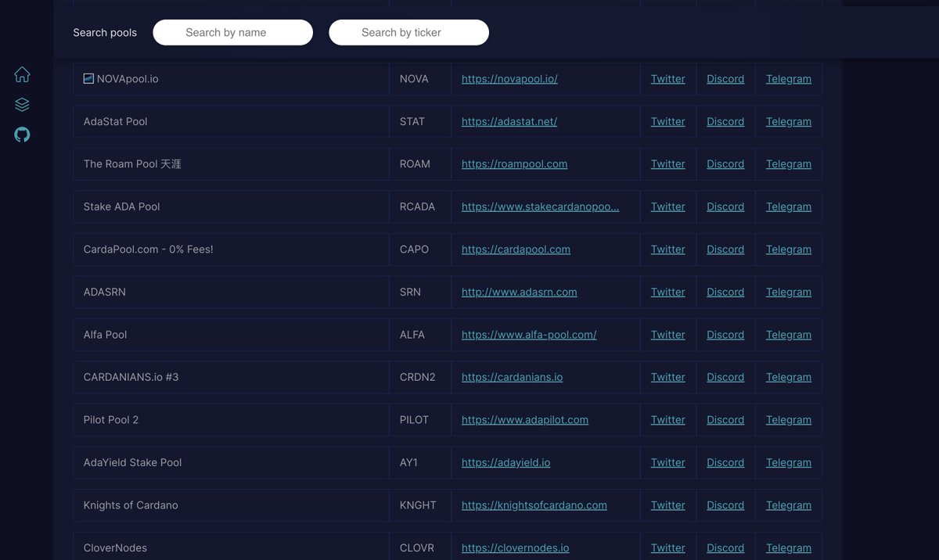Open the https://cardapool.com link

tap(516, 249)
